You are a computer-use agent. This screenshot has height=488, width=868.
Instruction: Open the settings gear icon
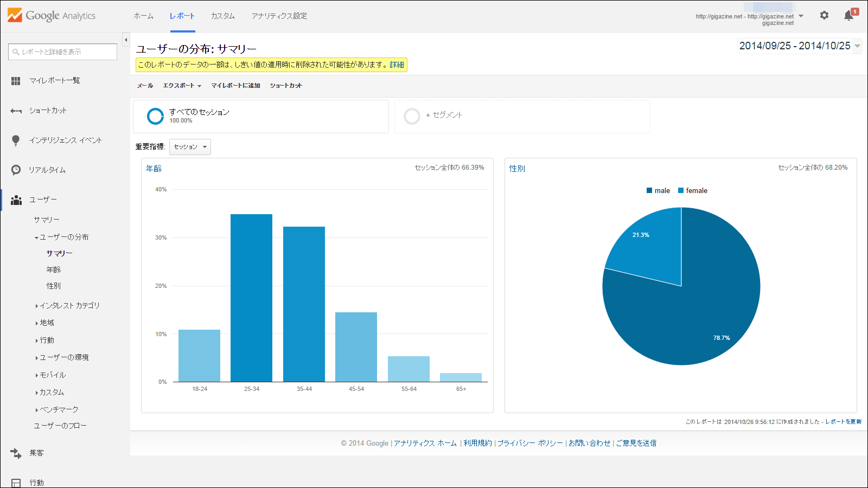824,16
